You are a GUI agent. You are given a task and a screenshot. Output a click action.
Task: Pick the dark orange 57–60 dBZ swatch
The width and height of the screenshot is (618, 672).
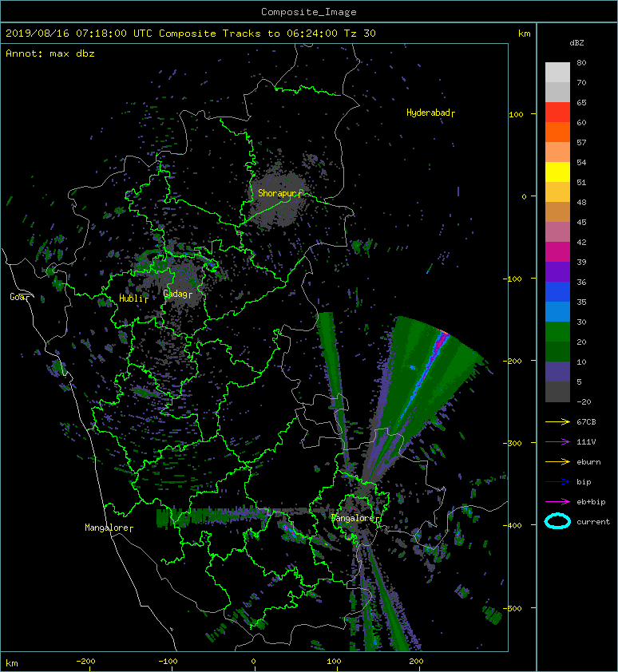coord(557,132)
